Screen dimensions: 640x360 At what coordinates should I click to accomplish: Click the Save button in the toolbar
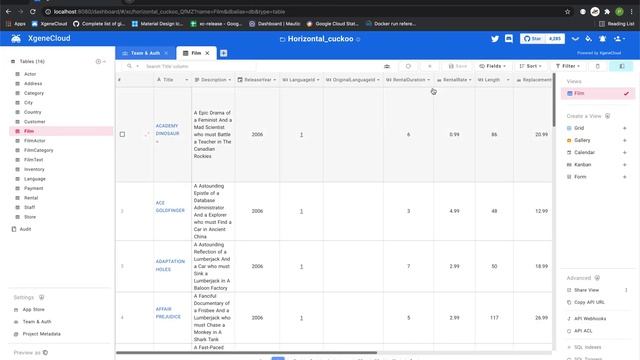(x=458, y=66)
